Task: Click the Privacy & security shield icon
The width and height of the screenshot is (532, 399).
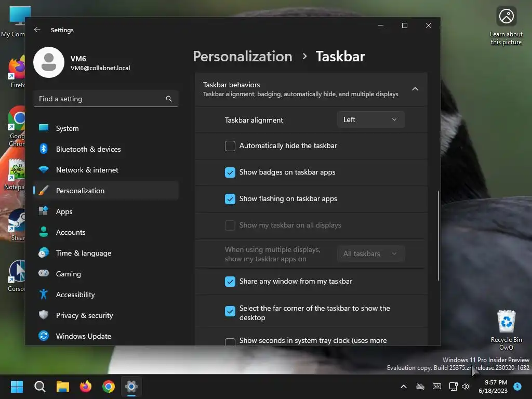Action: pos(44,315)
